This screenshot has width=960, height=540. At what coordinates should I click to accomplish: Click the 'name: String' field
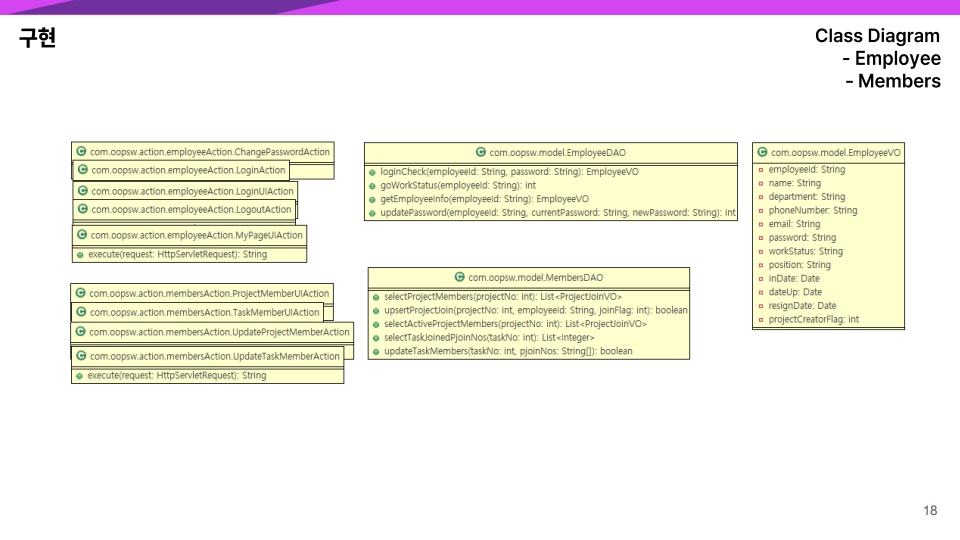(x=795, y=183)
